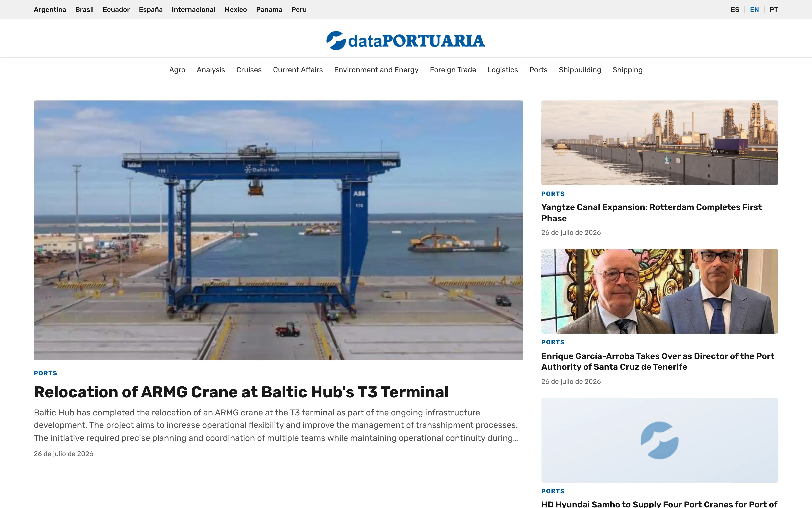The width and height of the screenshot is (812, 508).
Task: Select the España edition
Action: click(x=151, y=9)
